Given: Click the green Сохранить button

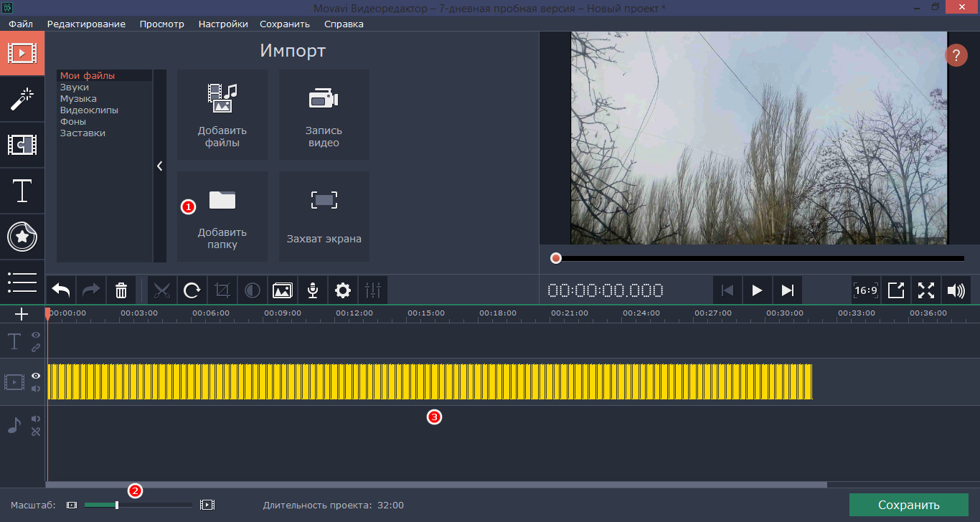Looking at the screenshot, I should [x=908, y=505].
